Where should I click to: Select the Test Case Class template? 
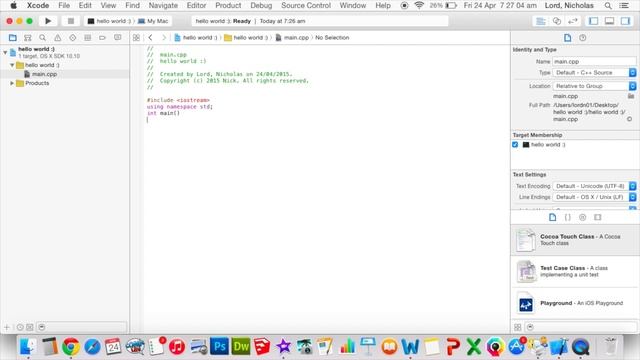pos(575,271)
